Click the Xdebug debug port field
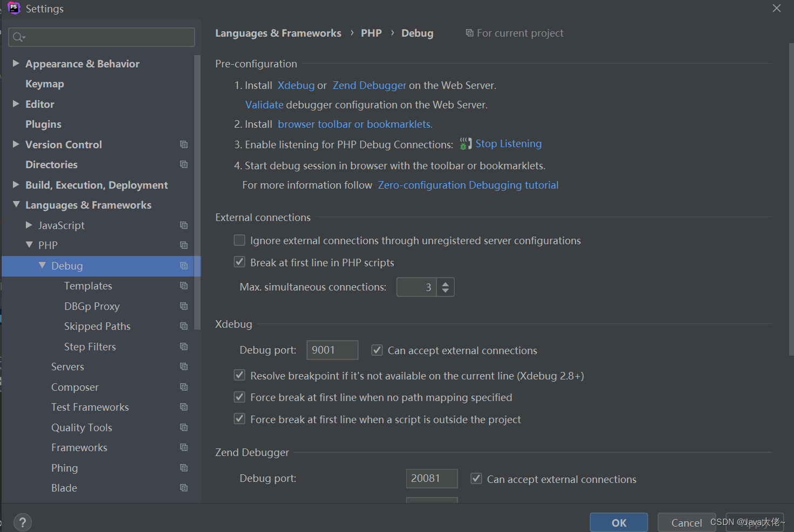The height and width of the screenshot is (532, 794). click(332, 350)
